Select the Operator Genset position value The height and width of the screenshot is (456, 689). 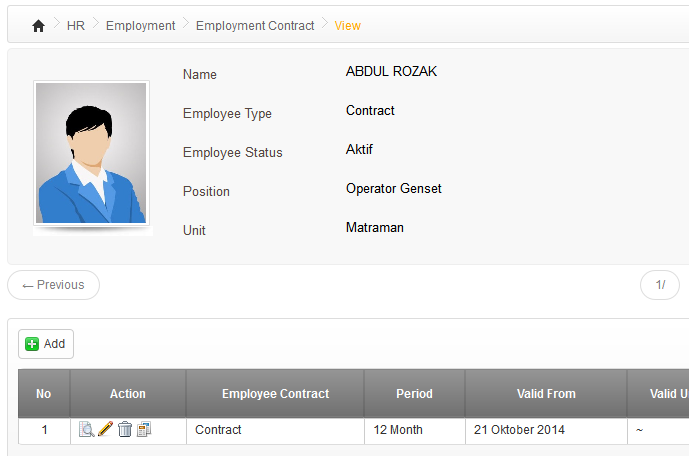394,188
